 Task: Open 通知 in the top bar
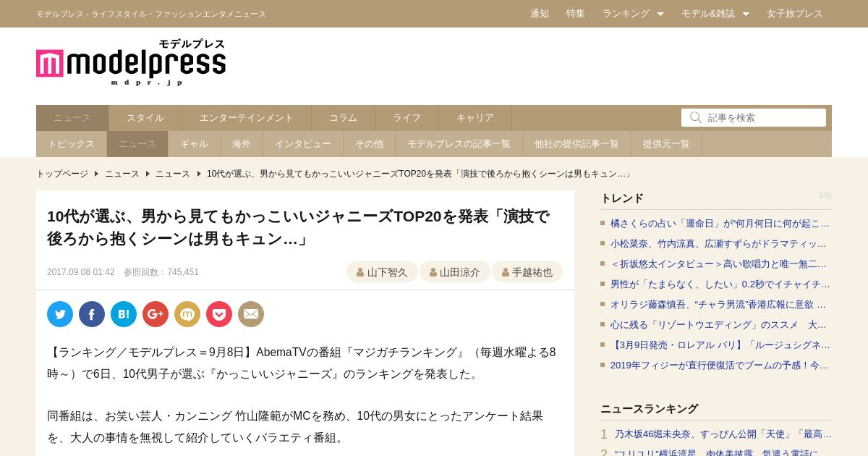pyautogui.click(x=540, y=14)
